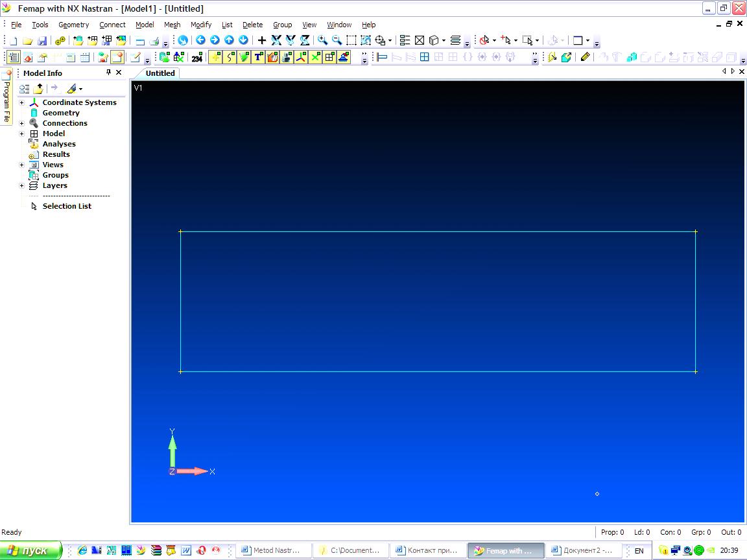The image size is (747, 560).
Task: Click the New model icon
Action: tap(14, 40)
